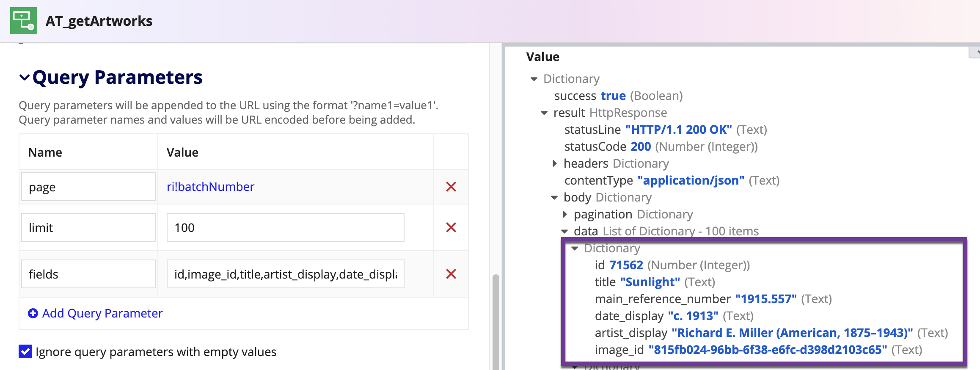This screenshot has width=980, height=370.
Task: Expand the pagination Dictionary node
Action: (x=564, y=214)
